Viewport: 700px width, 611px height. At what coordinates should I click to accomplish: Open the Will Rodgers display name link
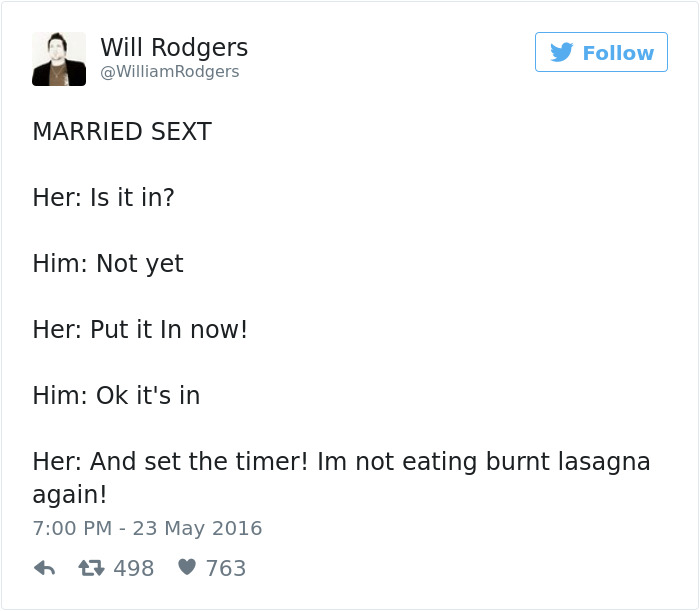coord(174,47)
